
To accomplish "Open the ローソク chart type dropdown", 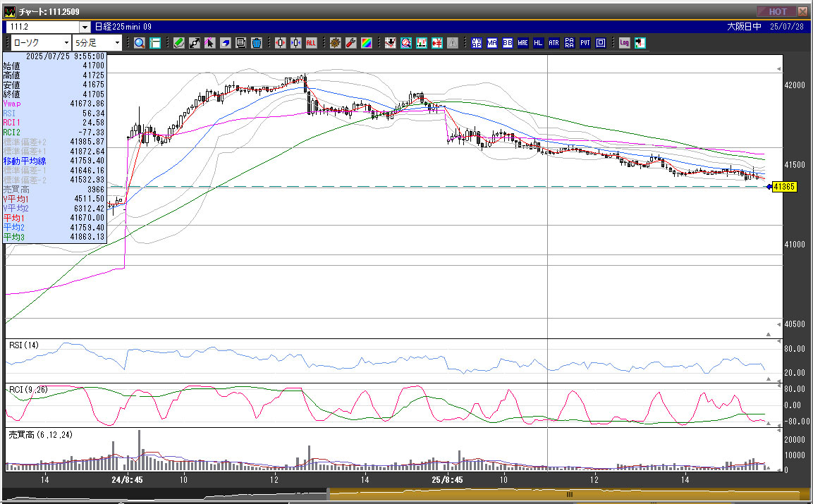I will pos(41,42).
